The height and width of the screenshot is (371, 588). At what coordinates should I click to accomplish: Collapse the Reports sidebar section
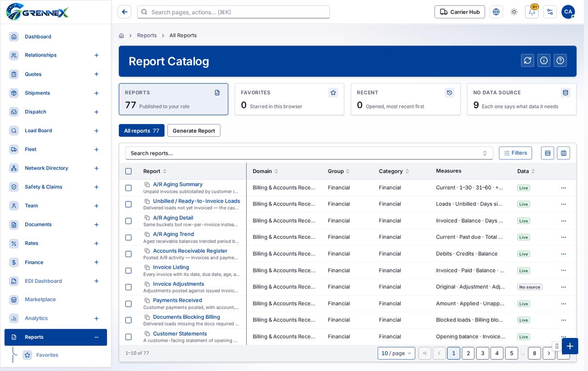click(96, 337)
